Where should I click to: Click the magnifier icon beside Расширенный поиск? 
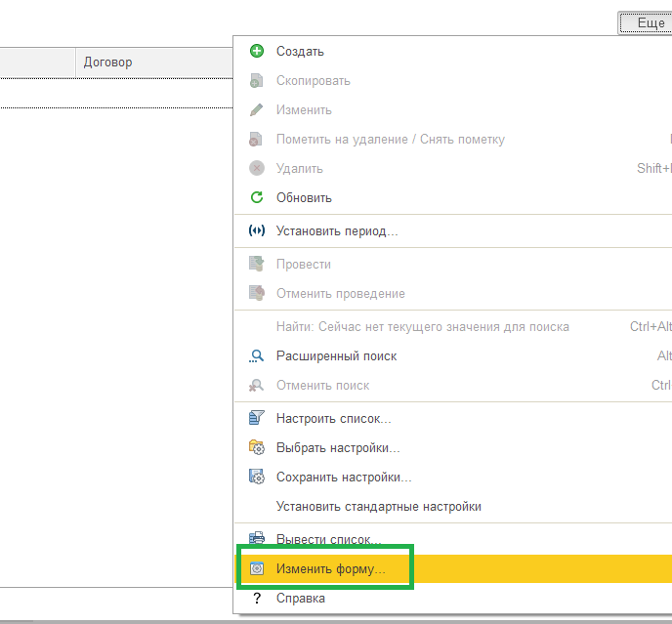(x=256, y=355)
